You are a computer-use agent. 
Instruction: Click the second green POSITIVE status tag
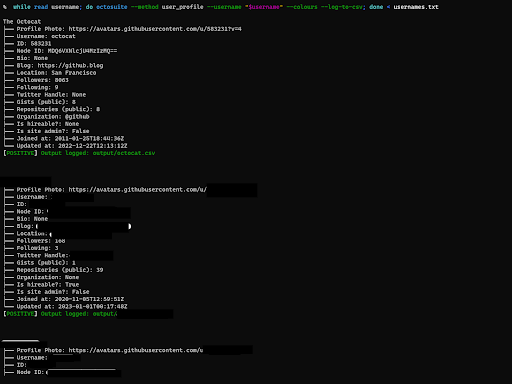coord(20,314)
